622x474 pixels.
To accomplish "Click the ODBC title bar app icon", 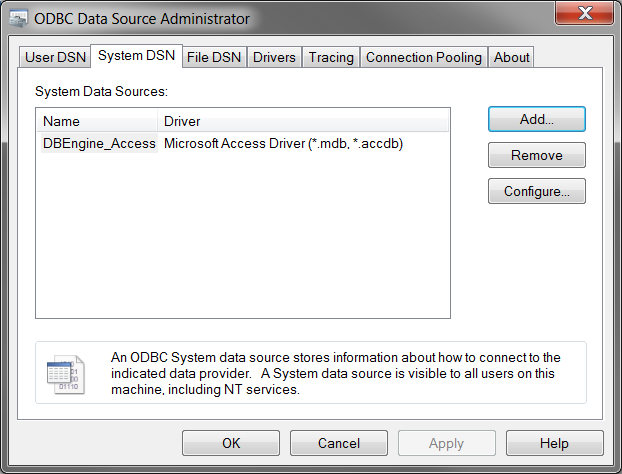I will click(x=18, y=18).
